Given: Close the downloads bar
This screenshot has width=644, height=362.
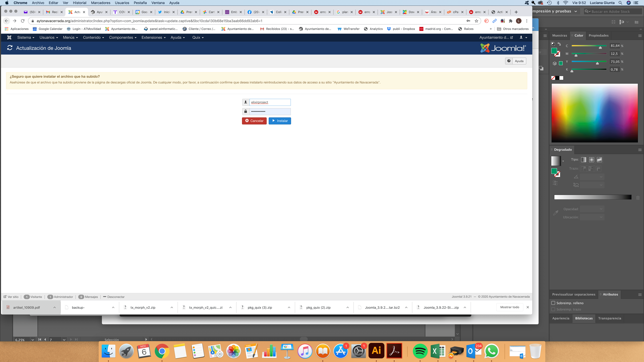Looking at the screenshot, I should pyautogui.click(x=528, y=307).
